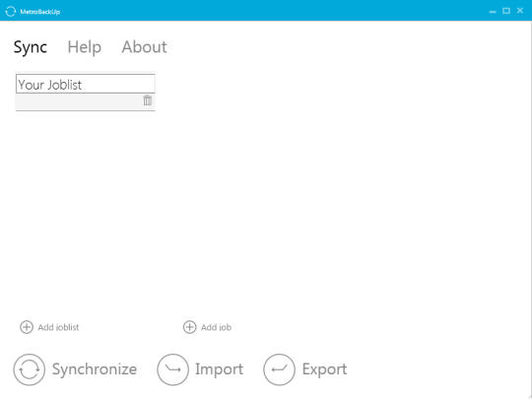
Task: Minimize the MetroBackUp window
Action: click(x=493, y=12)
